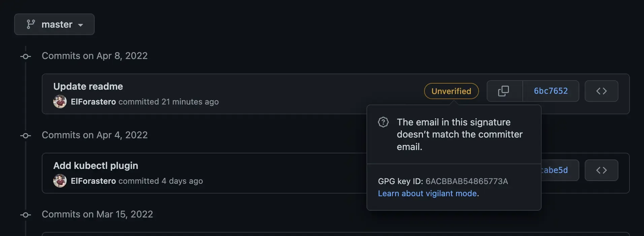Click the commit timeline node for Apr 8
This screenshot has height=236, width=644.
tap(25, 56)
